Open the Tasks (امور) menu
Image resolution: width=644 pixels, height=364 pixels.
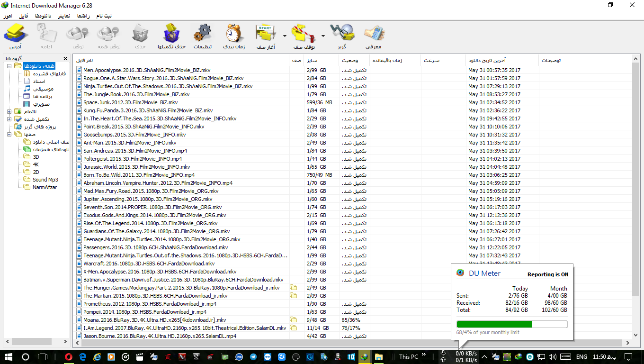[8, 16]
